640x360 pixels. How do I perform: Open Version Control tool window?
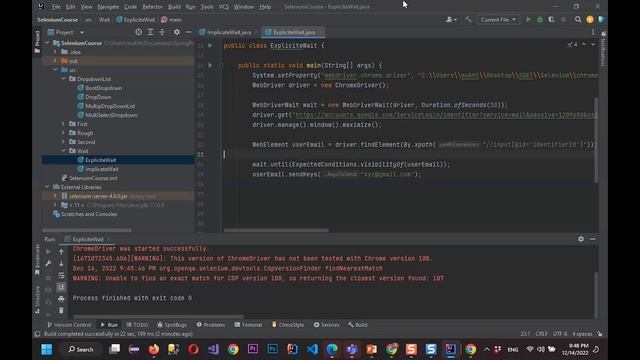pyautogui.click(x=69, y=325)
